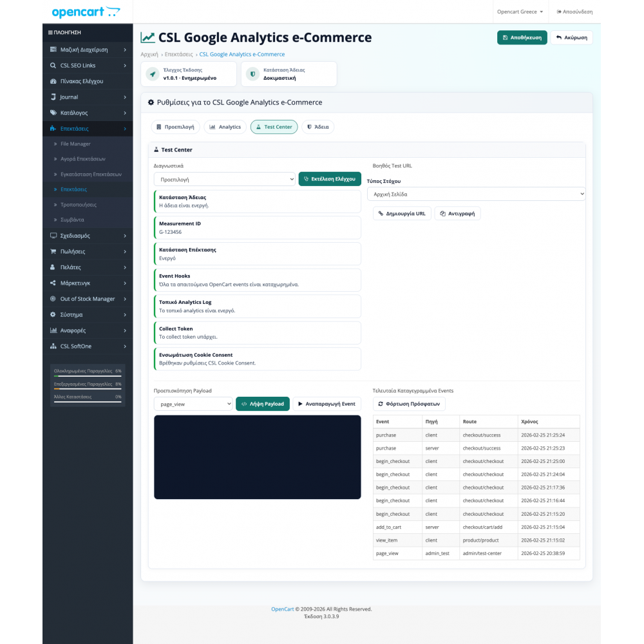Click the OpenCart logo
This screenshot has width=644, height=644.
pos(86,12)
